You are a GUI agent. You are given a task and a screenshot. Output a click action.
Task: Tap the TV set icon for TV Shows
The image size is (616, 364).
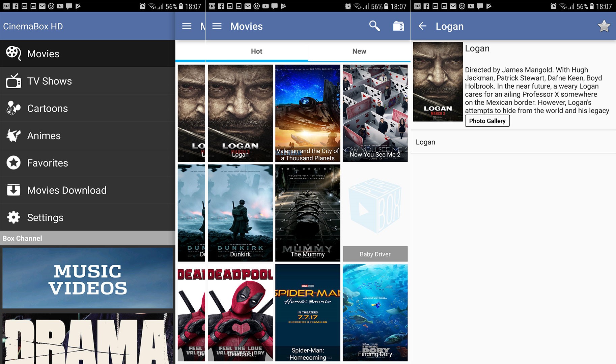(x=13, y=81)
